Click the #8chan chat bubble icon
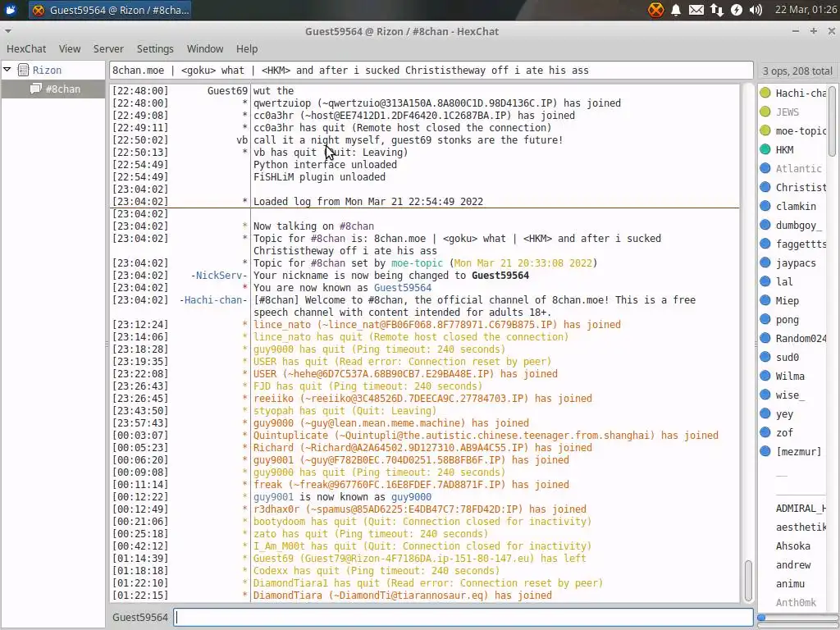This screenshot has width=840, height=630. click(36, 89)
